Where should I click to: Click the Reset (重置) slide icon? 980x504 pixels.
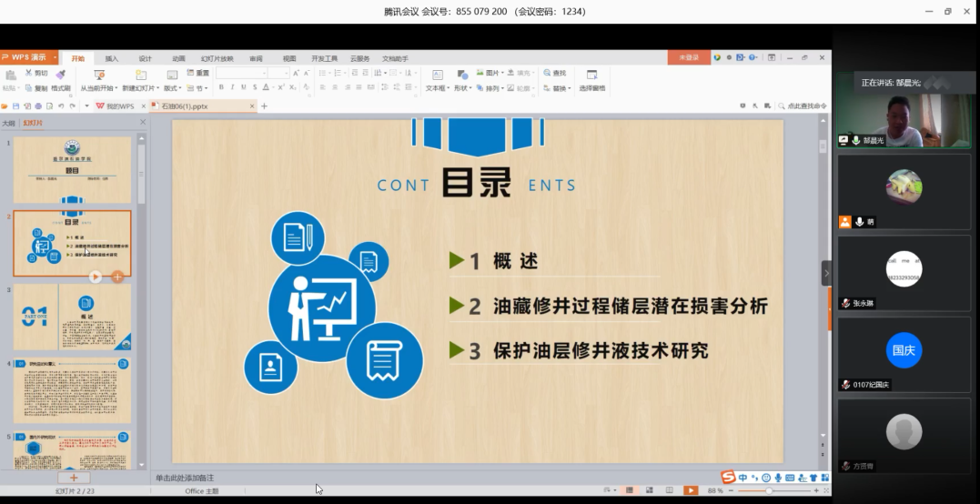(x=197, y=73)
